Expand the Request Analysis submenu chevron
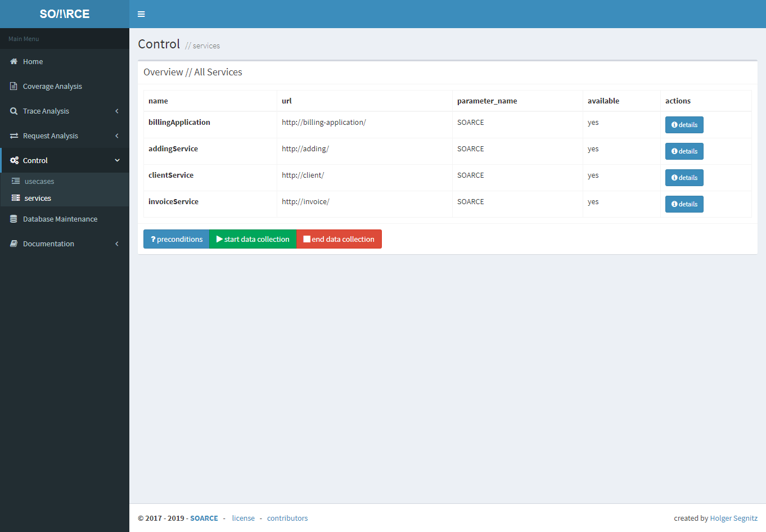 (x=117, y=136)
